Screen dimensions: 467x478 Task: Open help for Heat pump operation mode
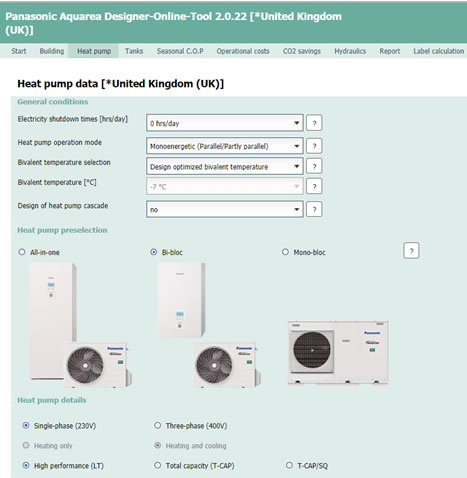click(x=314, y=146)
